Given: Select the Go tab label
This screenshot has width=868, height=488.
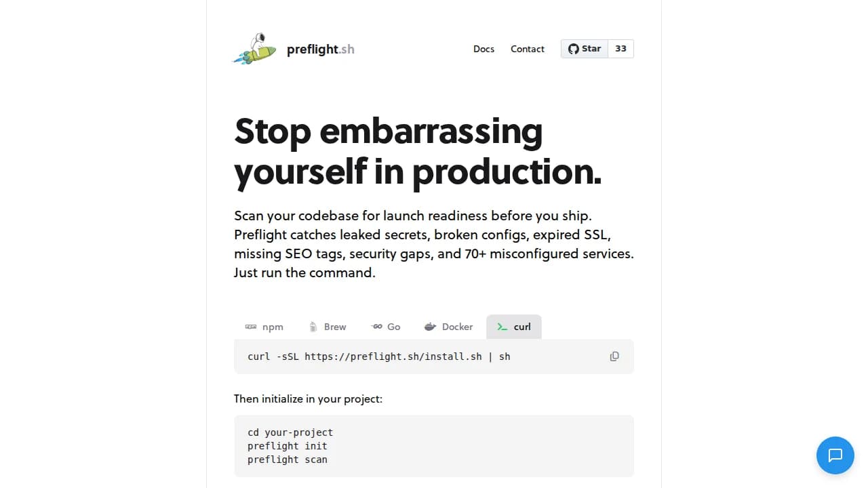Looking at the screenshot, I should (394, 327).
